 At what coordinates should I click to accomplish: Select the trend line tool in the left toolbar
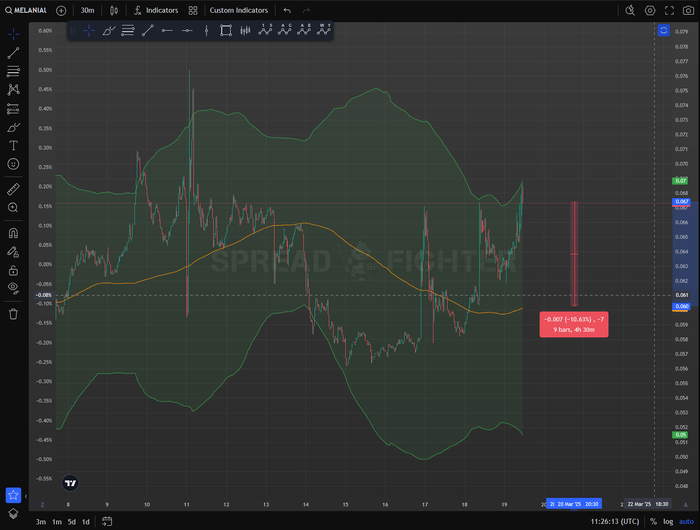[x=13, y=53]
